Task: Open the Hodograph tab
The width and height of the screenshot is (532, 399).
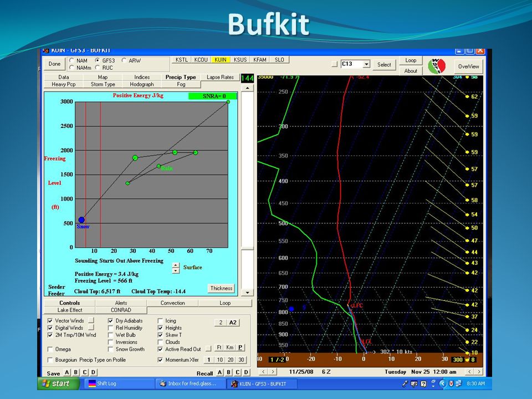Action: [x=142, y=84]
